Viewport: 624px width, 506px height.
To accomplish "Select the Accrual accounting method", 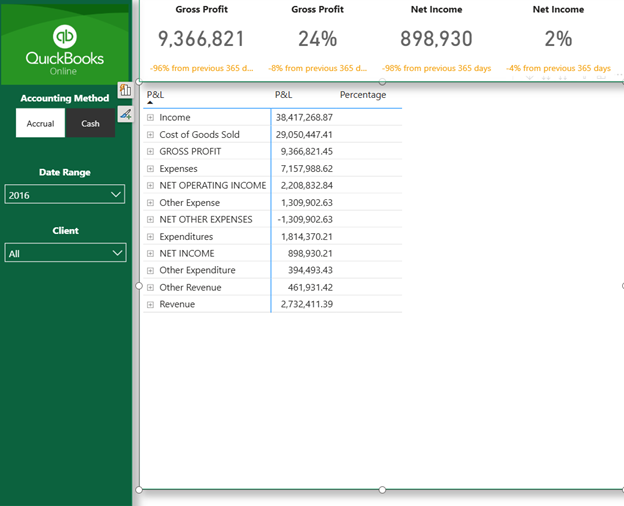I will point(40,123).
